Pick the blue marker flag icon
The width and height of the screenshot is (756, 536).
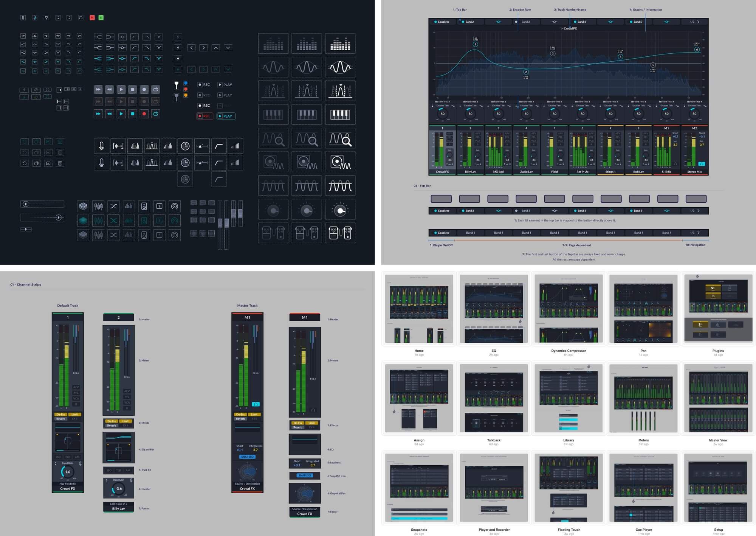click(186, 83)
